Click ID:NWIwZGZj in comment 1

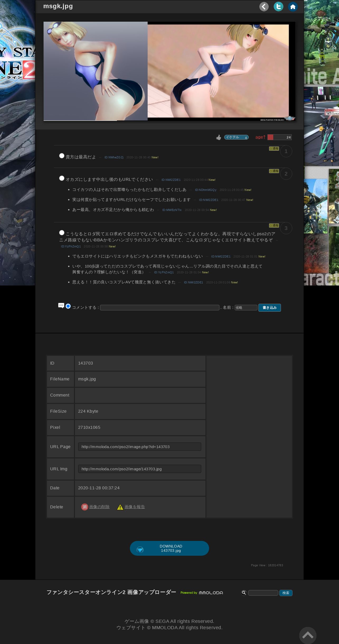(x=114, y=157)
